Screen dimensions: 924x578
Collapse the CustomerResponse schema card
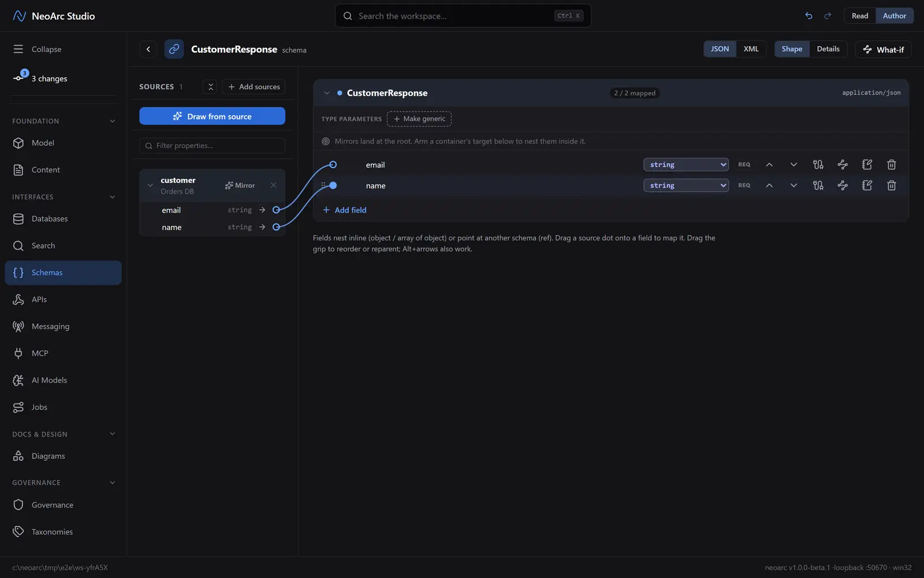(327, 93)
